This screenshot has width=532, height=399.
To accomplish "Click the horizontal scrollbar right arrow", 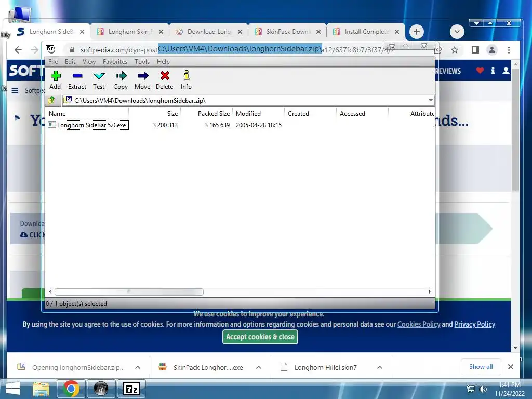I will pyautogui.click(x=430, y=292).
